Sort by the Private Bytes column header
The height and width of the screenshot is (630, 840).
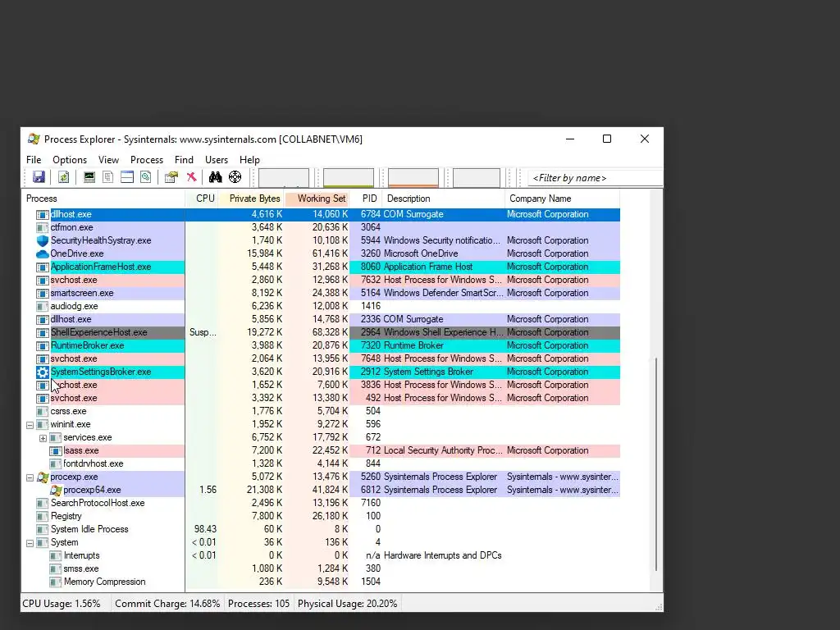pos(251,199)
